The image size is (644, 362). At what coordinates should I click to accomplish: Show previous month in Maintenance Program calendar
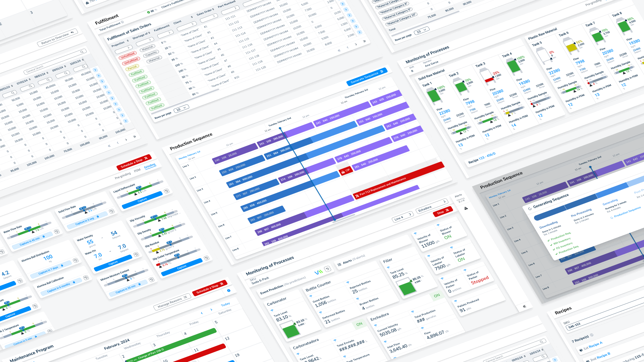click(202, 313)
